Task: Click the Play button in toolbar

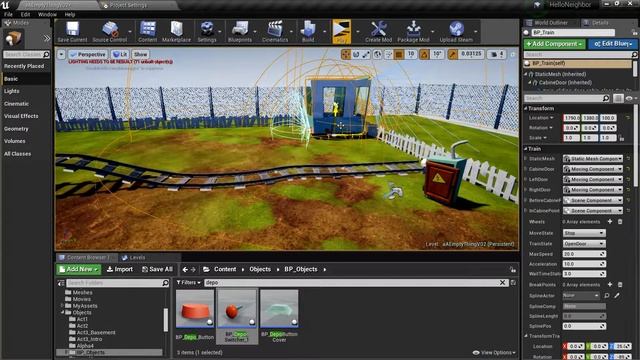Action: (x=341, y=32)
